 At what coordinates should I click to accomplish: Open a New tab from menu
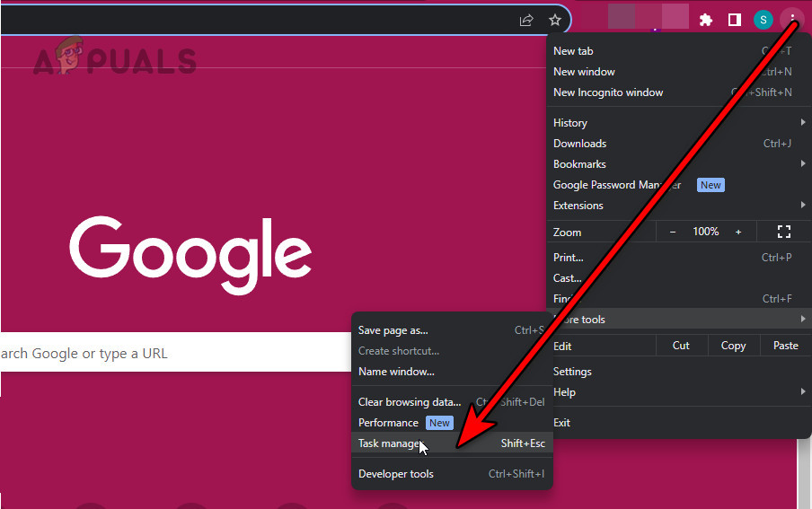pos(679,51)
